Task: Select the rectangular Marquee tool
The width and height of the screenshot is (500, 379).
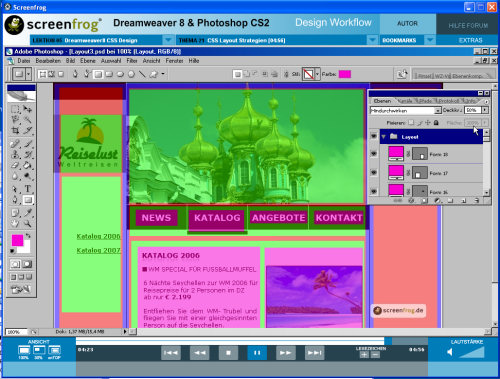Action: point(15,109)
